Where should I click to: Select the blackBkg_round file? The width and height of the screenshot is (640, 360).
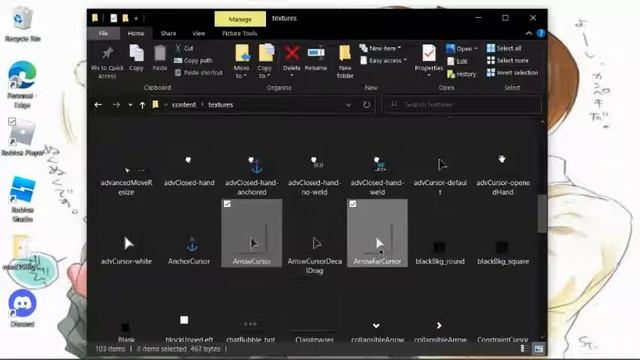coord(440,251)
